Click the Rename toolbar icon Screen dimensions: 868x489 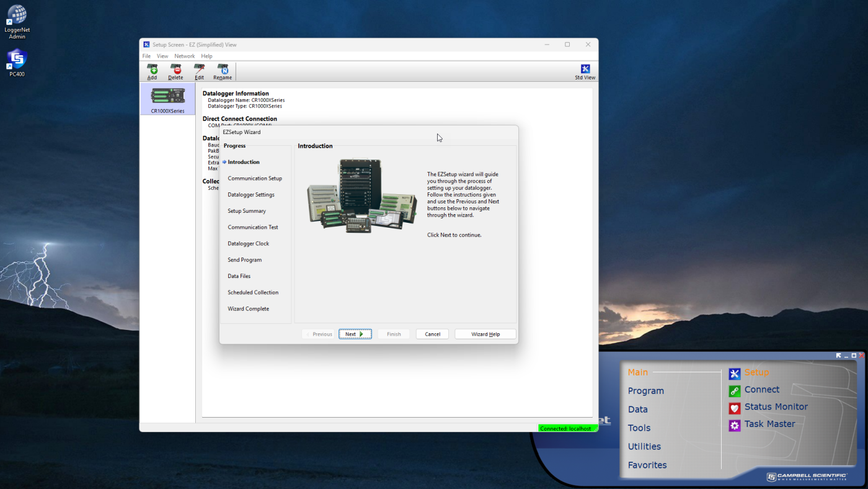[223, 72]
